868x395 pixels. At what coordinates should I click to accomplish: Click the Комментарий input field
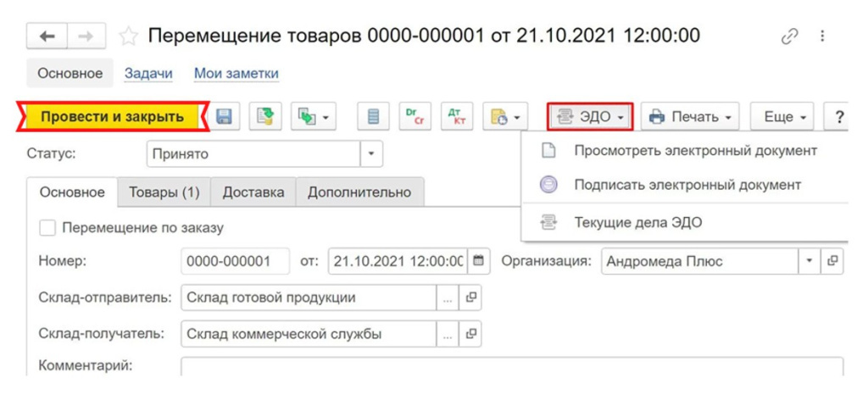pos(512,366)
